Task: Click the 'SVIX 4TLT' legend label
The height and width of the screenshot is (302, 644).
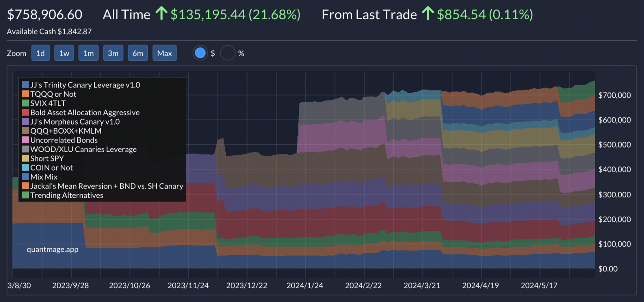Action: [x=48, y=103]
